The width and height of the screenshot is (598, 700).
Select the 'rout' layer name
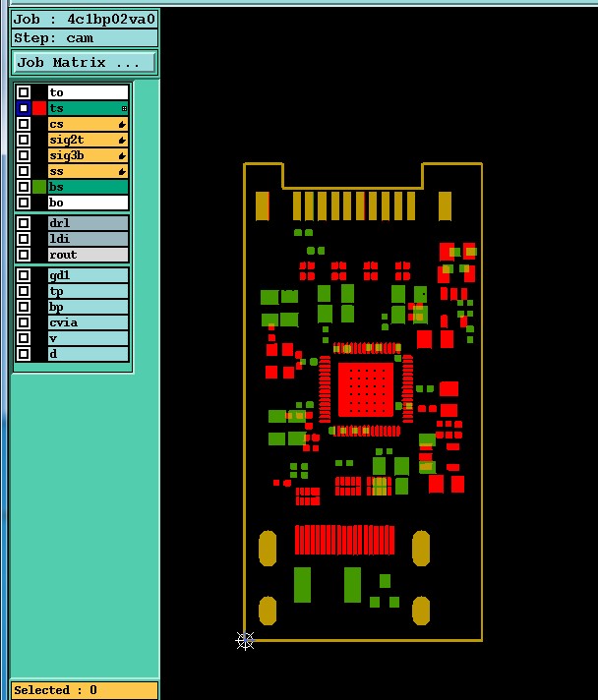point(88,255)
